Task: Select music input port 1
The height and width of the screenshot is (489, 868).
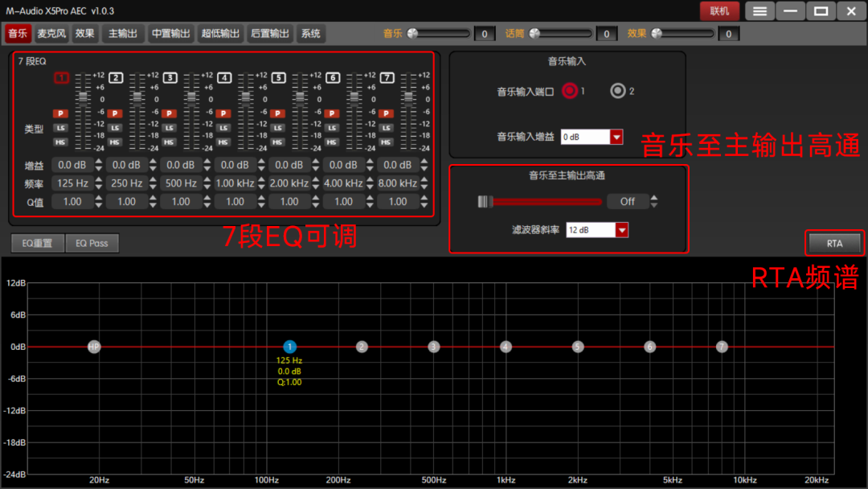Action: coord(570,91)
